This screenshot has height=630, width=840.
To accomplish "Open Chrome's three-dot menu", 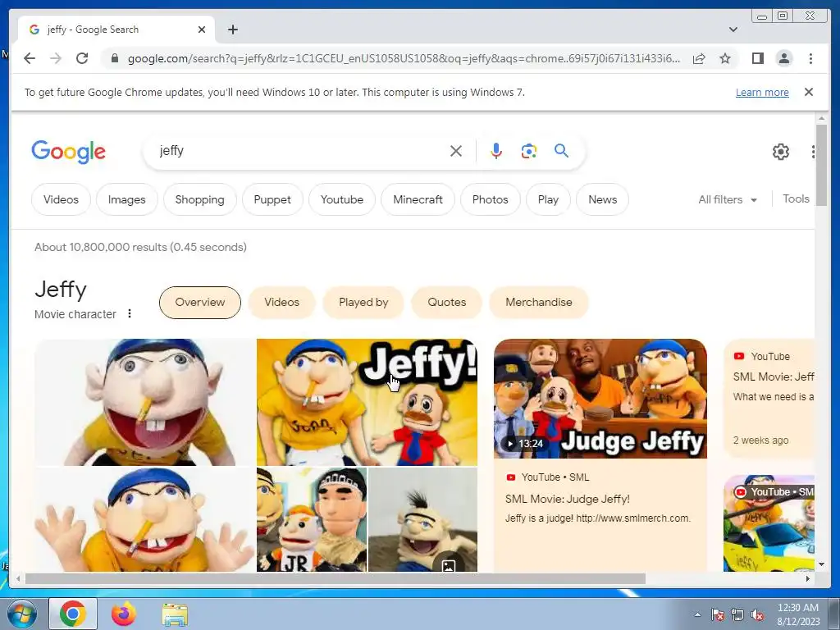I will click(x=810, y=58).
